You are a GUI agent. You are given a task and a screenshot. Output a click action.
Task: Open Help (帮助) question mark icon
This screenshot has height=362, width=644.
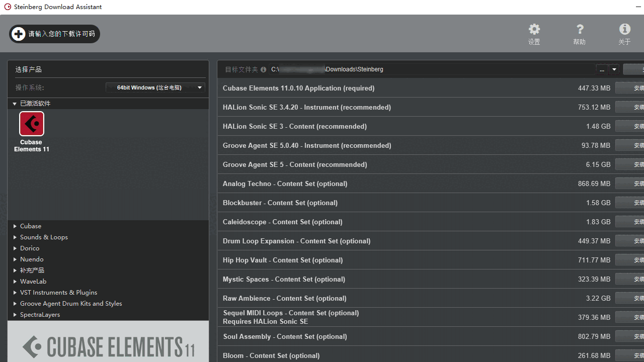580,29
